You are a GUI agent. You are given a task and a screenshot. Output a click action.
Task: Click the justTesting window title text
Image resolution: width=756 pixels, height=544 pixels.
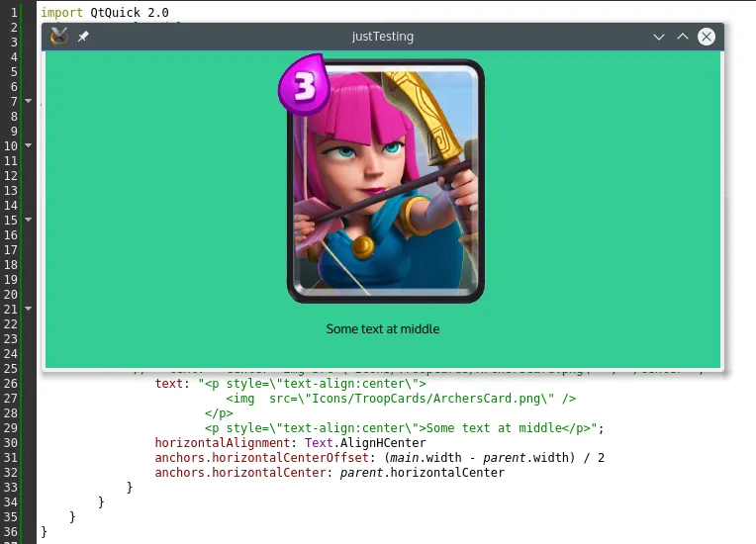coord(383,37)
